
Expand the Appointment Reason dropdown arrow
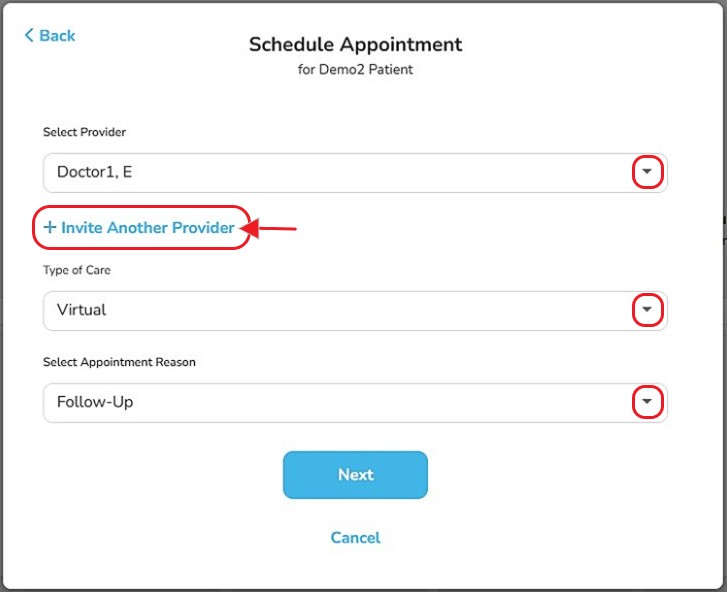pos(648,402)
